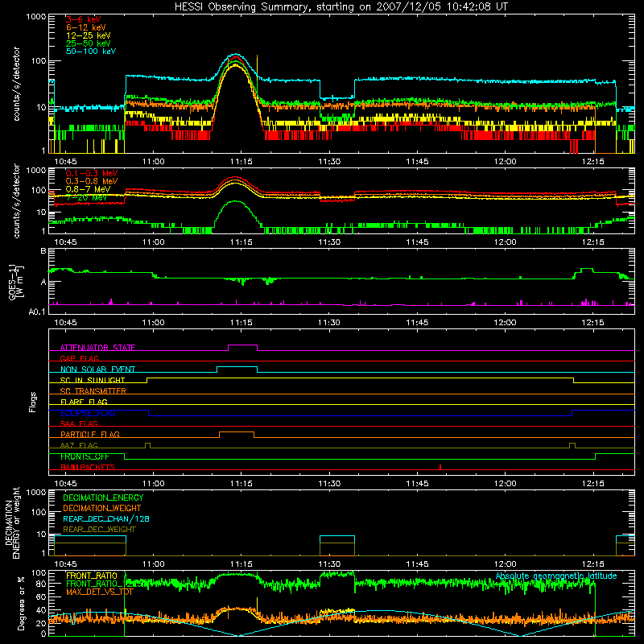
Task: Click the AAZ_FLAG label
Action: click(79, 445)
